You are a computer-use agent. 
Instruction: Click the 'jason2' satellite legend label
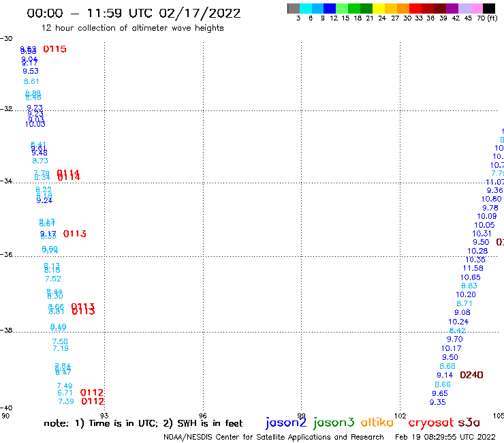click(x=286, y=423)
